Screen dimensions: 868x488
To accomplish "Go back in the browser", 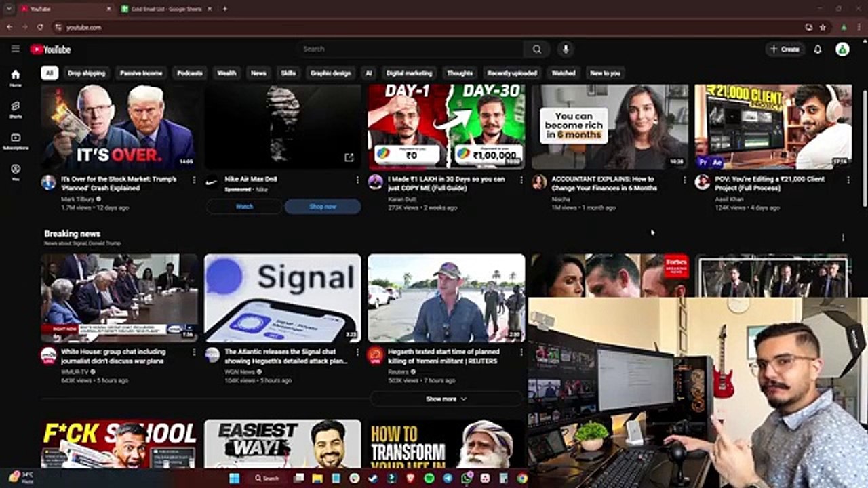I will pyautogui.click(x=9, y=27).
